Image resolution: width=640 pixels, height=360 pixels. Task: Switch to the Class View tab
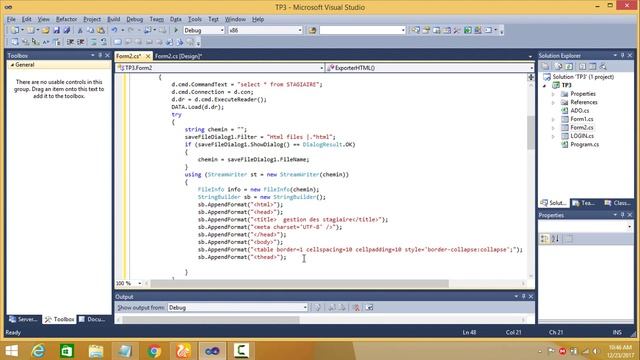618,203
